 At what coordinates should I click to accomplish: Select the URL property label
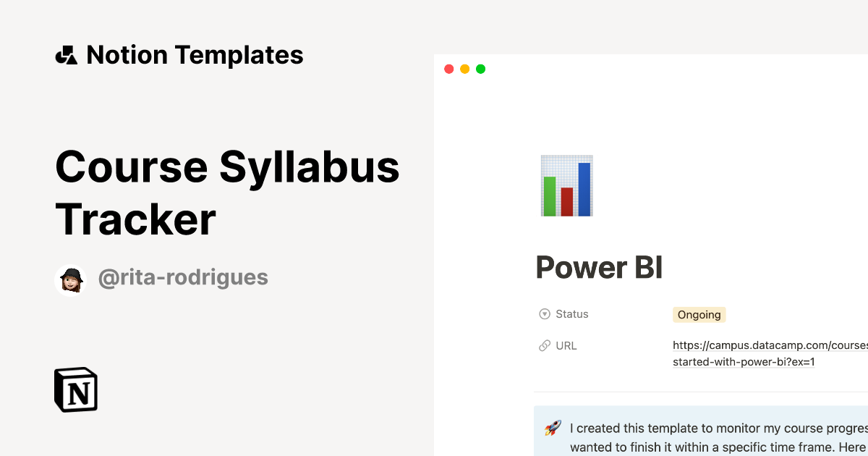[566, 346]
